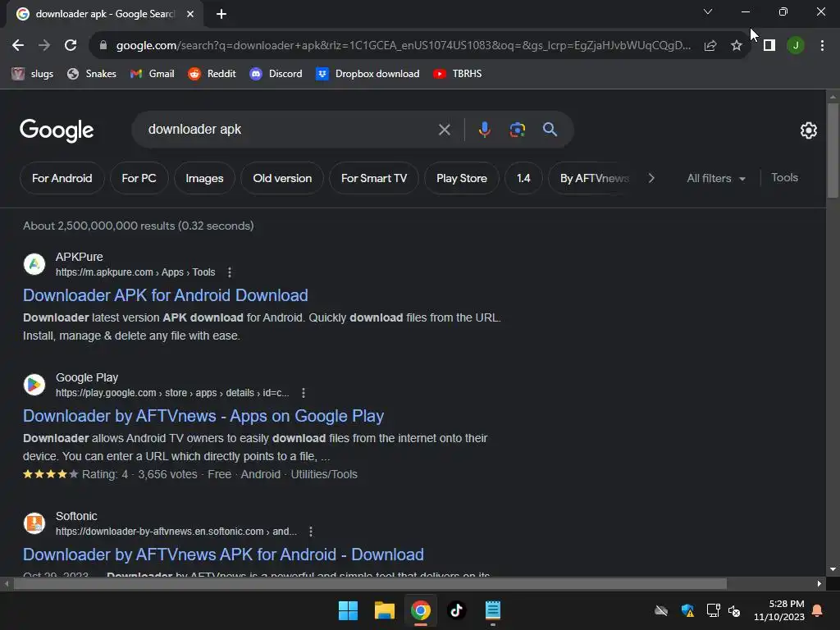The height and width of the screenshot is (630, 840).
Task: Search by image with Lens icon
Action: 517,130
